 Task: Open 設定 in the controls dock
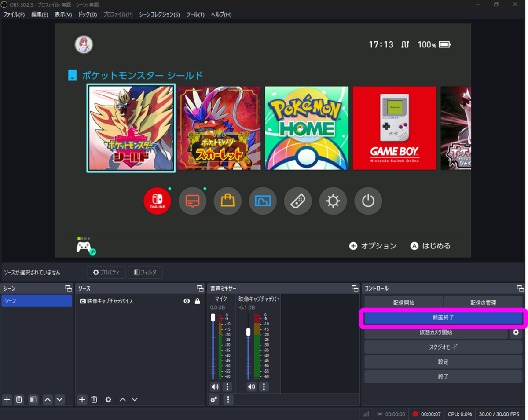[x=443, y=362]
